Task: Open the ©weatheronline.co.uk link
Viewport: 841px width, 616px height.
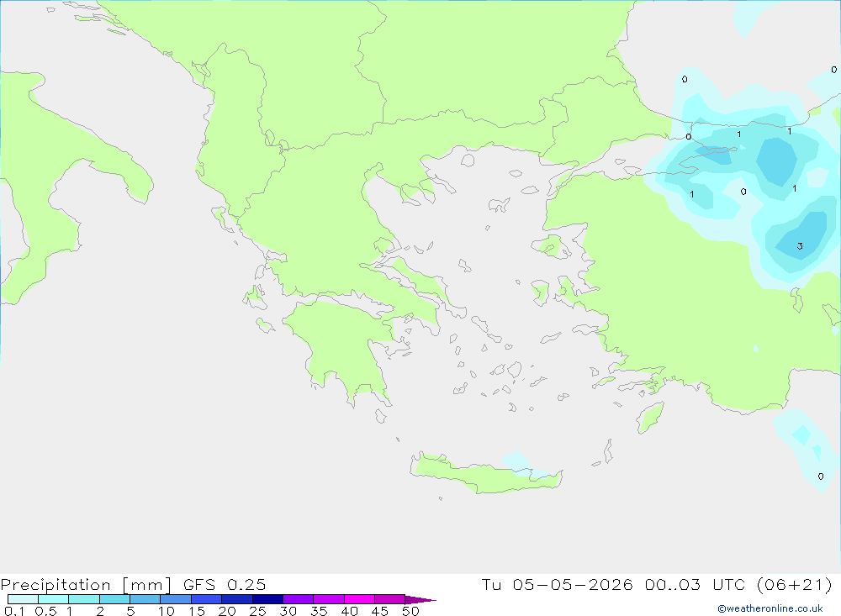Action: pos(770,608)
